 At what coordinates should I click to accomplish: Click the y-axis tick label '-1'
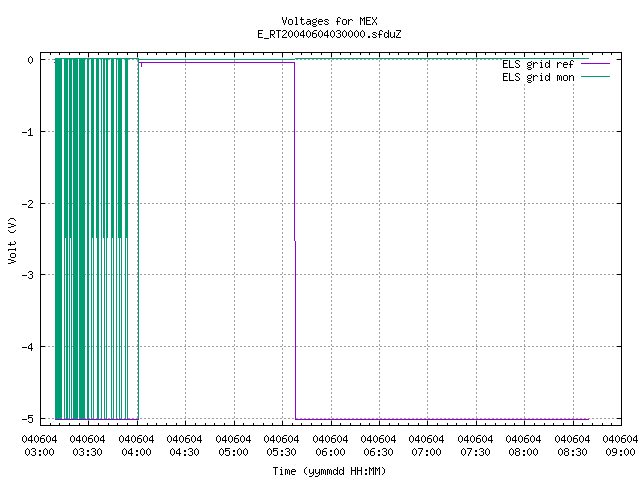point(28,132)
